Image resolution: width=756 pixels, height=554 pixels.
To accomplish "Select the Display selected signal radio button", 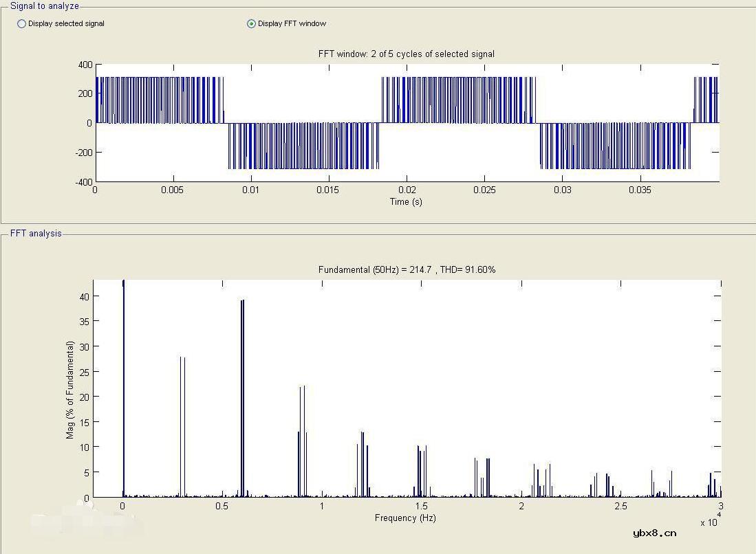I will 22,24.
